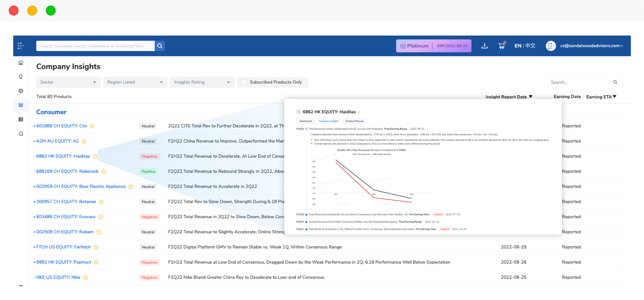Click the search magnifier button
The height and width of the screenshot is (300, 644).
pyautogui.click(x=160, y=46)
